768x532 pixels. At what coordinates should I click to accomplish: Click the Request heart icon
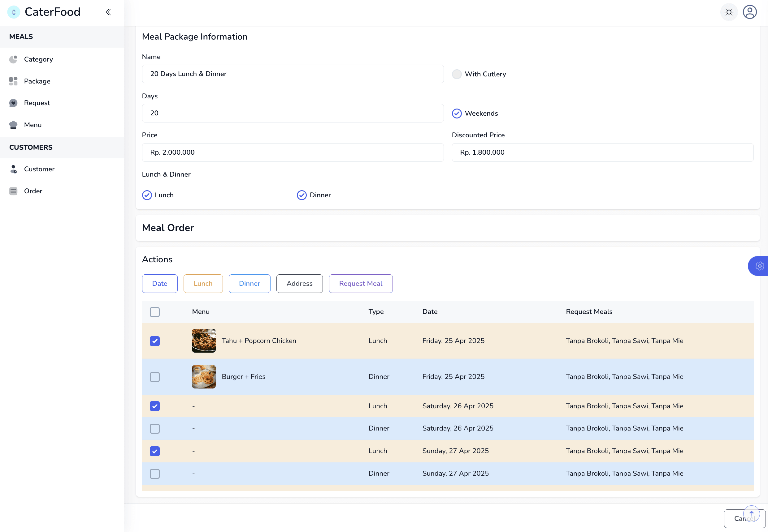coord(13,103)
